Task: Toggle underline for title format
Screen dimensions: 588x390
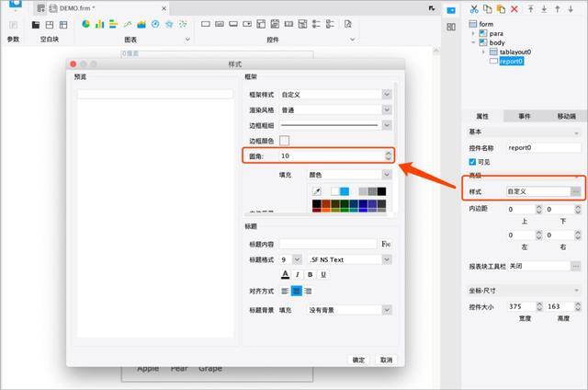Action: 324,274
